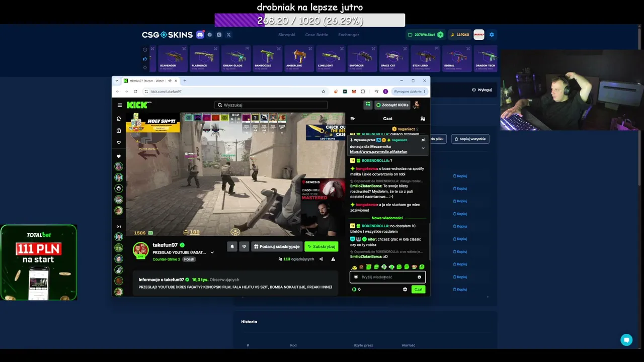
Task: Share the takefun97 stream
Action: point(321,259)
